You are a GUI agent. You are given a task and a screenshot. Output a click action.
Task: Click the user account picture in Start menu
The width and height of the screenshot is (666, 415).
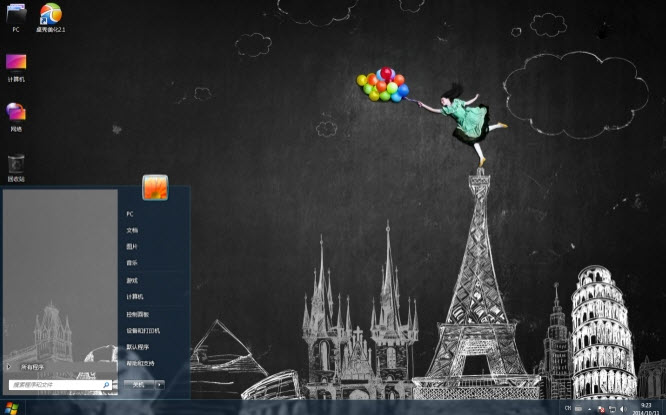point(155,187)
